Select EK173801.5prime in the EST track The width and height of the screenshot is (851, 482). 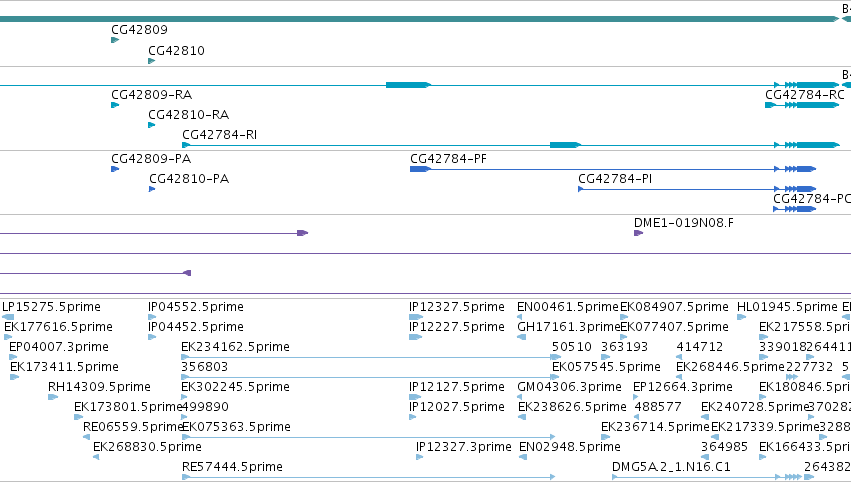tap(128, 407)
